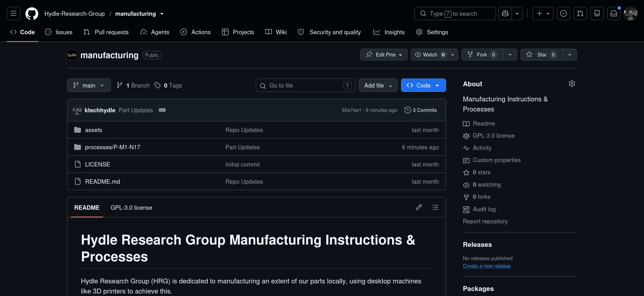644x296 pixels.
Task: Open the issues icon in top header
Action: (x=563, y=13)
